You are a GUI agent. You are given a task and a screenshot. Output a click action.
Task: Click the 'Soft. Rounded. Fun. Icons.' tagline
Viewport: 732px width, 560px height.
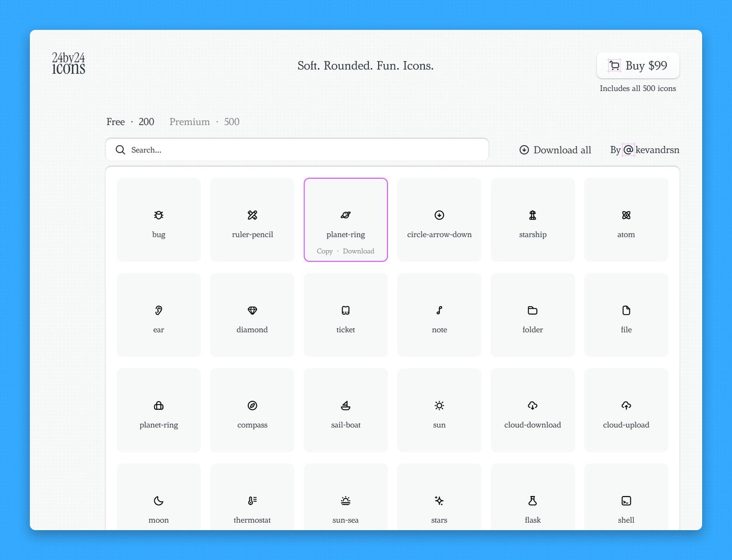tap(365, 65)
